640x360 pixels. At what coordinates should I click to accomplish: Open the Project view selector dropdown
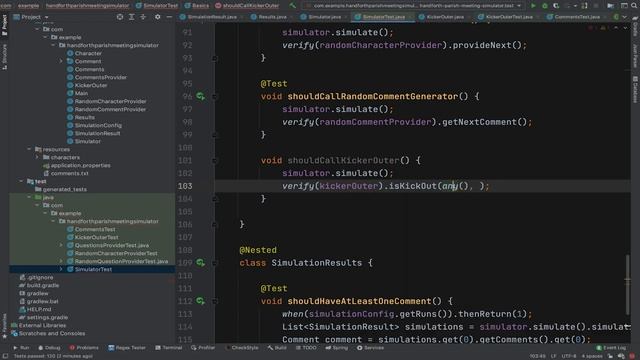31,17
